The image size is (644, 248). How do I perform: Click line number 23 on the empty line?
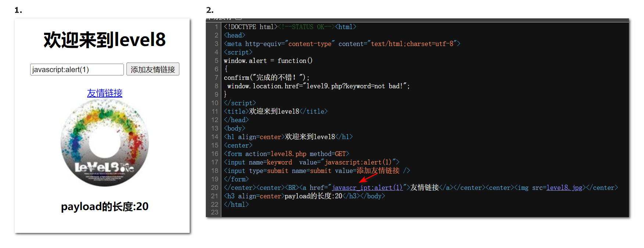(x=215, y=212)
